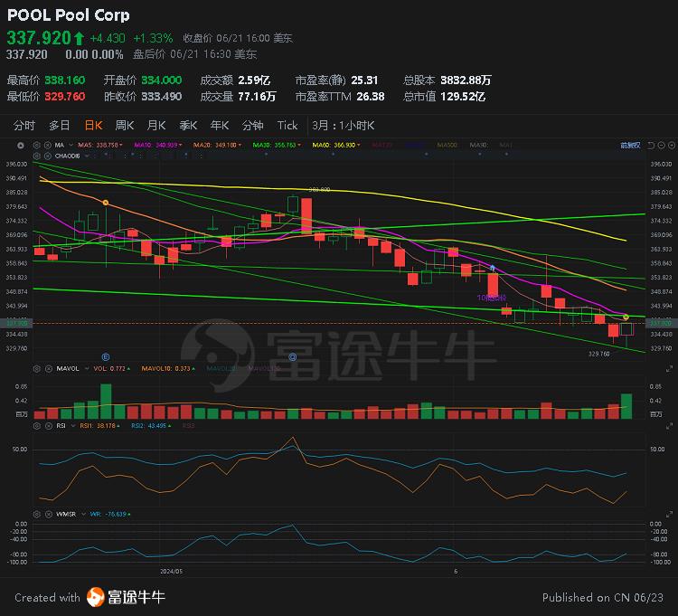This screenshot has height=616, width=678.
Task: Select the 周K weekly candlestick tab
Action: (125, 126)
